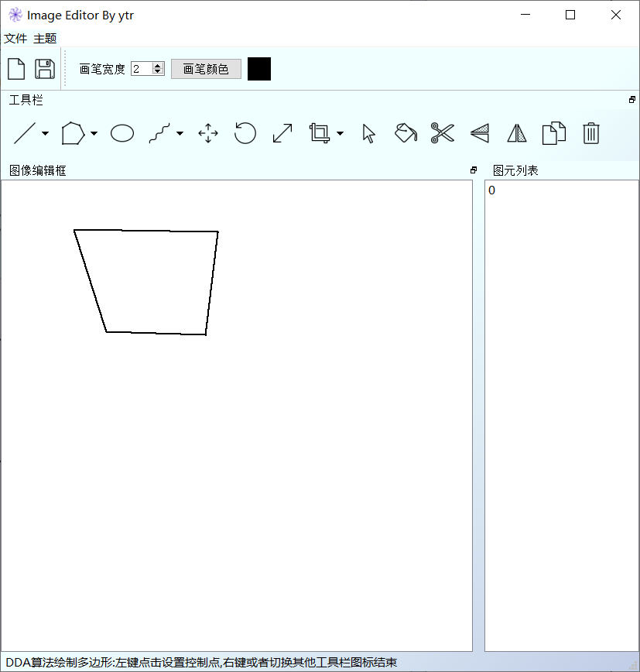Image resolution: width=640 pixels, height=672 pixels.
Task: Choose the rotate tool
Action: tap(245, 133)
